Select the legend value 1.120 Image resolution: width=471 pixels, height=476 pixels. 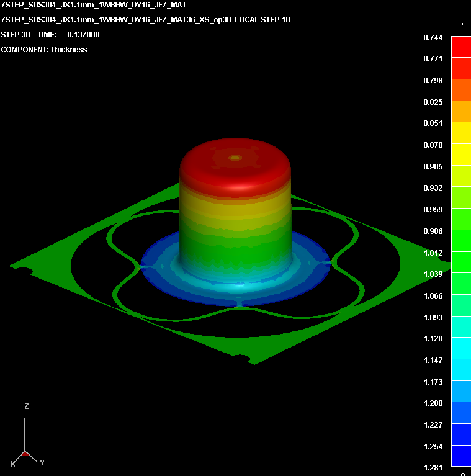(x=433, y=338)
